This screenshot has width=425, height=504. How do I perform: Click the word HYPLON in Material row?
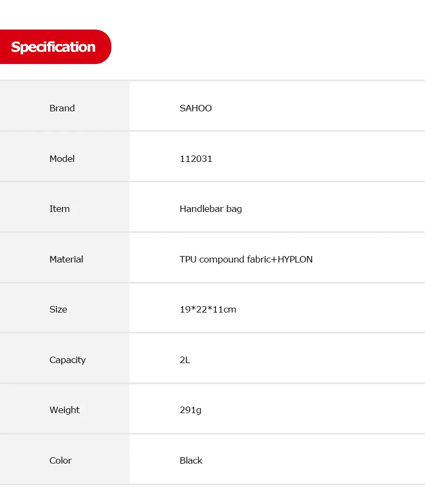(x=295, y=259)
